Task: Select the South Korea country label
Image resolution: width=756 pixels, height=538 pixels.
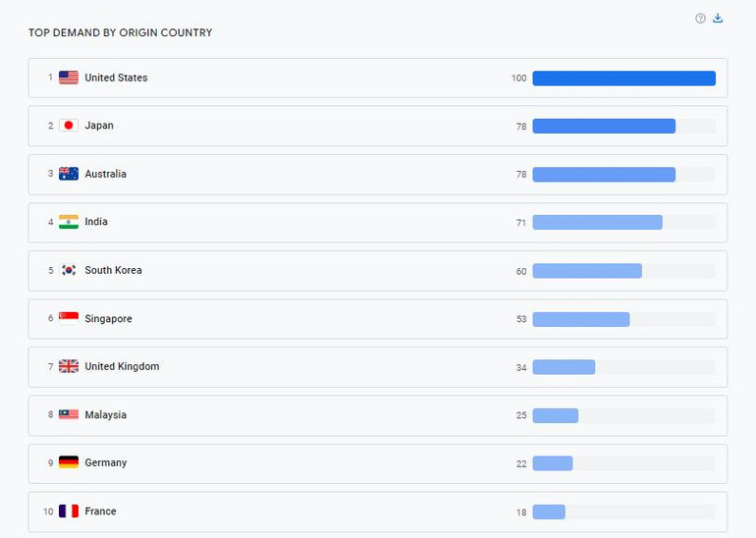Action: [113, 270]
